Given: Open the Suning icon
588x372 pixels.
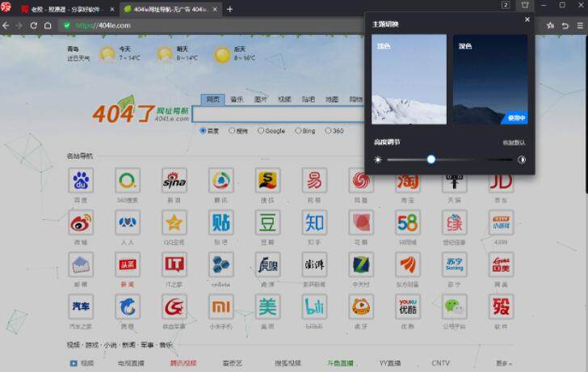Looking at the screenshot, I should click(x=454, y=264).
